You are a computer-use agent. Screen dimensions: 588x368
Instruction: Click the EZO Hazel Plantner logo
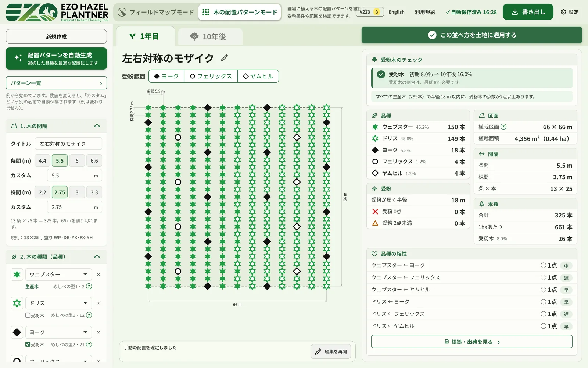point(57,12)
